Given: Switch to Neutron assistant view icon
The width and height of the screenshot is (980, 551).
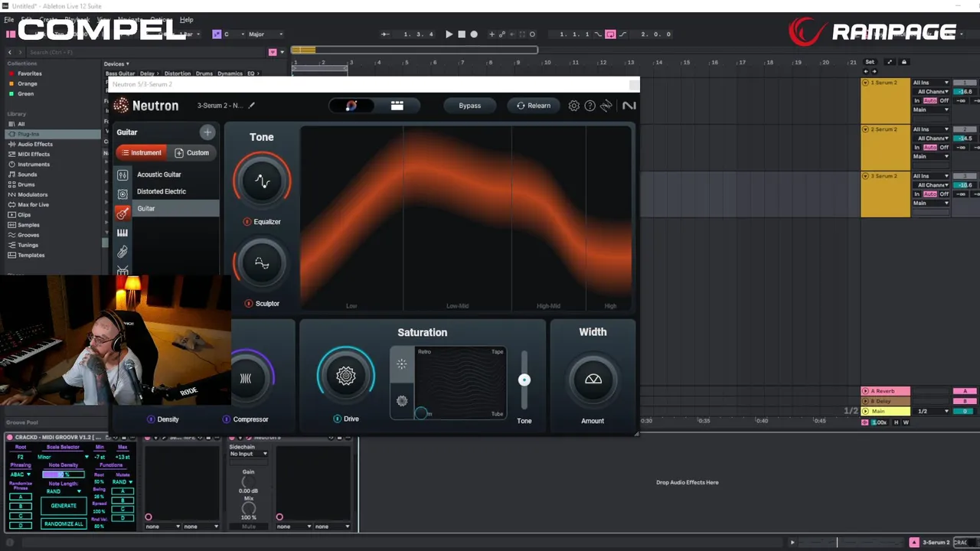Looking at the screenshot, I should click(x=351, y=106).
